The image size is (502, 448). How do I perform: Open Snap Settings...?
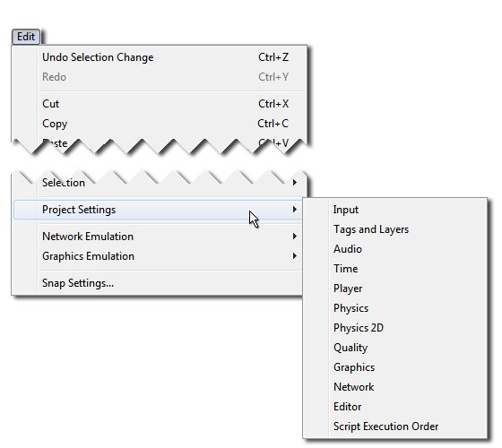pyautogui.click(x=158, y=283)
